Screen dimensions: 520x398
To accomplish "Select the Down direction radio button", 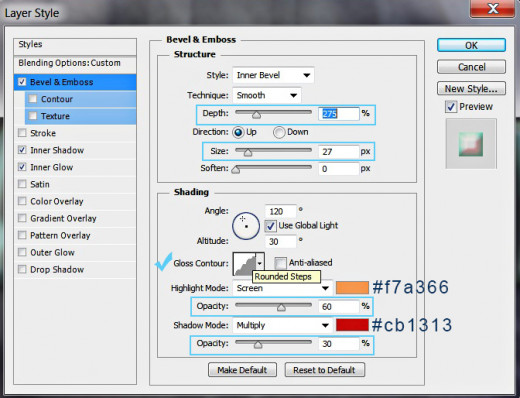I will click(x=279, y=132).
